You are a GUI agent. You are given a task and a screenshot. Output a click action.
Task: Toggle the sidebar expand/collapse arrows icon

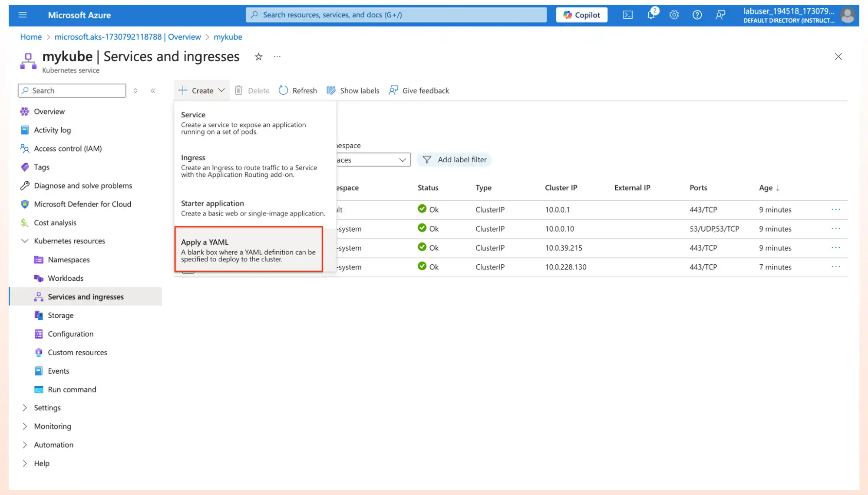click(x=135, y=90)
